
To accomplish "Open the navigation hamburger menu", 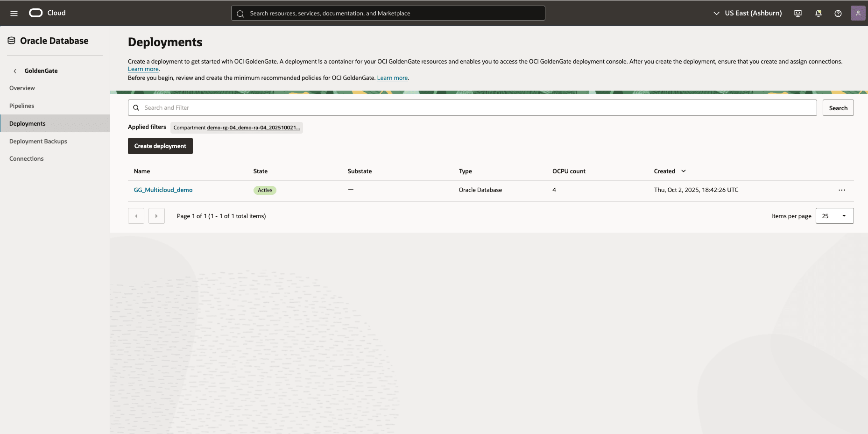I will click(x=14, y=13).
